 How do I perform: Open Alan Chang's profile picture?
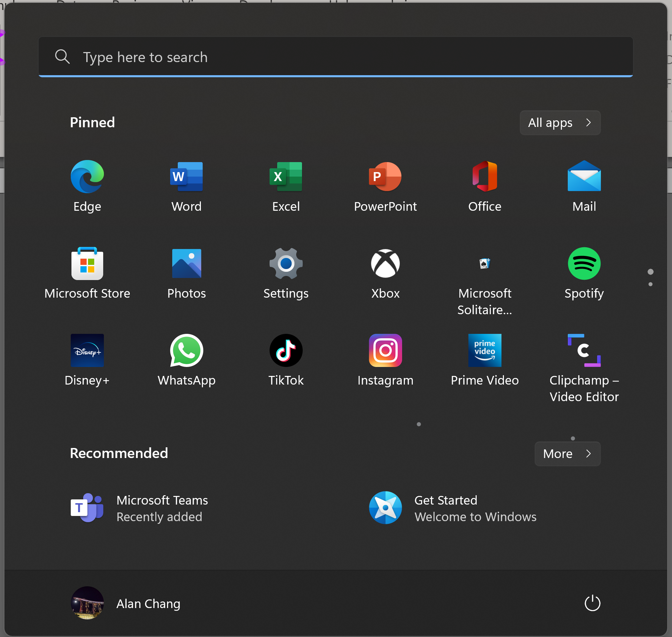pyautogui.click(x=87, y=603)
